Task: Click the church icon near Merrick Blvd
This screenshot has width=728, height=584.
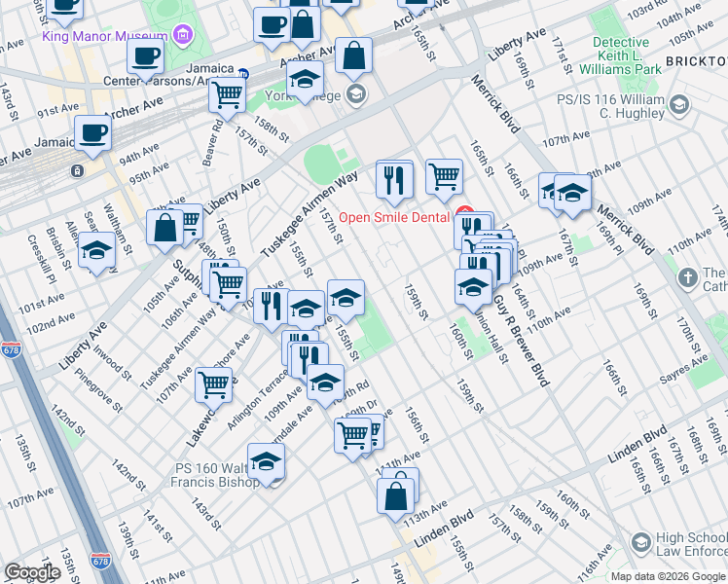Action: (x=688, y=278)
